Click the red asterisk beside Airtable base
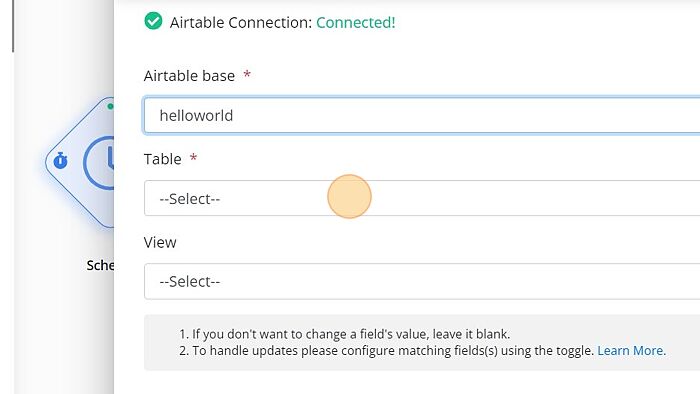700x394 pixels. [247, 74]
